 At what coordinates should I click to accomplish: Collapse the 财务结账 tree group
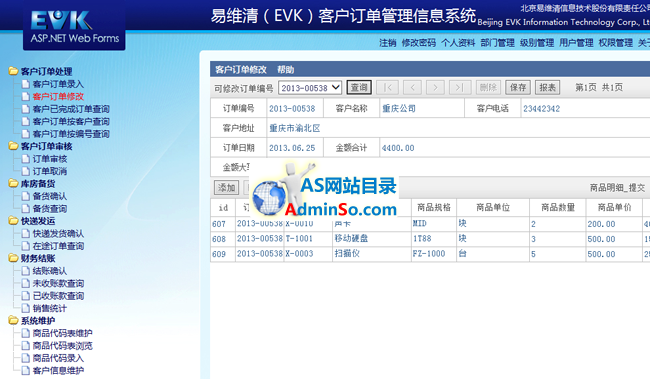38,258
